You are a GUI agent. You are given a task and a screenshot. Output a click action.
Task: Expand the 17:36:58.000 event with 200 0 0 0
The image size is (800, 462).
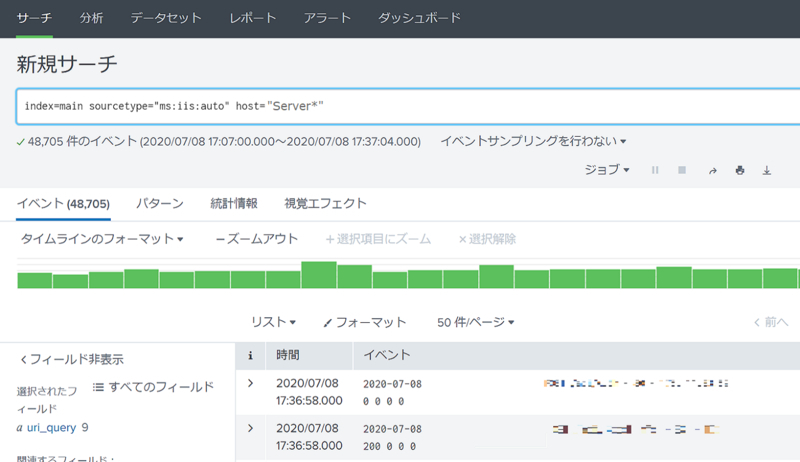pos(250,428)
